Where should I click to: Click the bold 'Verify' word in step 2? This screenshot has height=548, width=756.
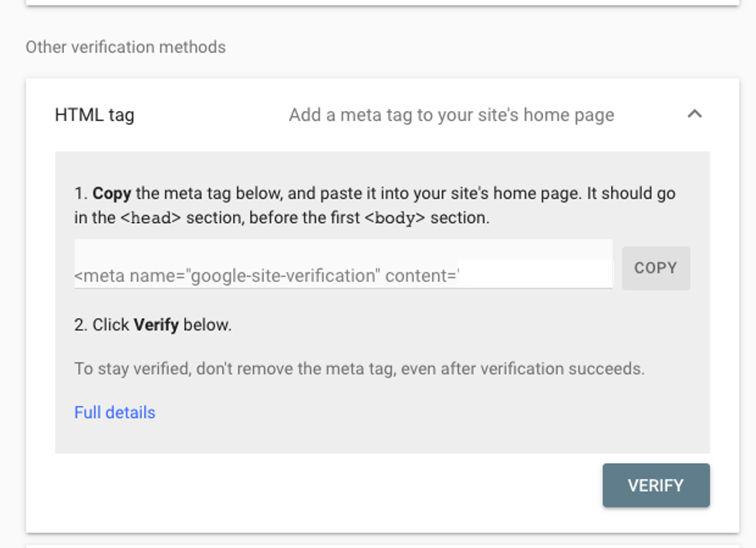point(157,324)
